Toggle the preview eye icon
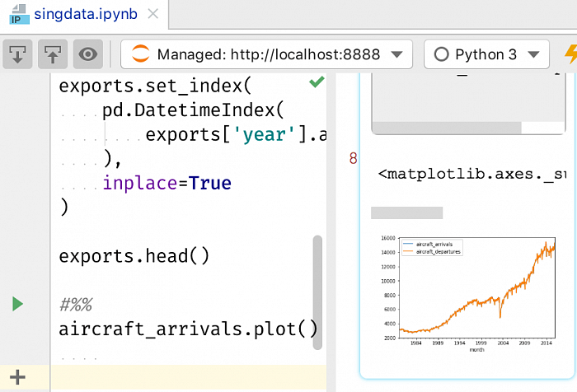577x392 pixels. click(87, 55)
